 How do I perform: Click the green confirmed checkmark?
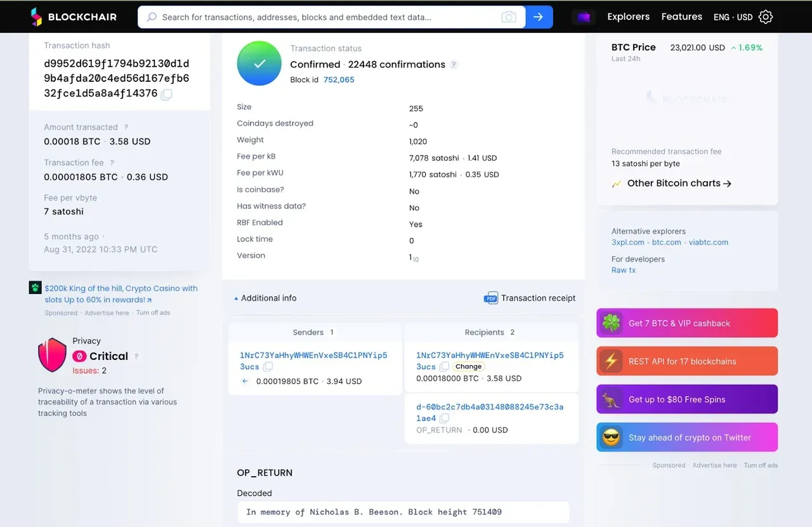(259, 63)
